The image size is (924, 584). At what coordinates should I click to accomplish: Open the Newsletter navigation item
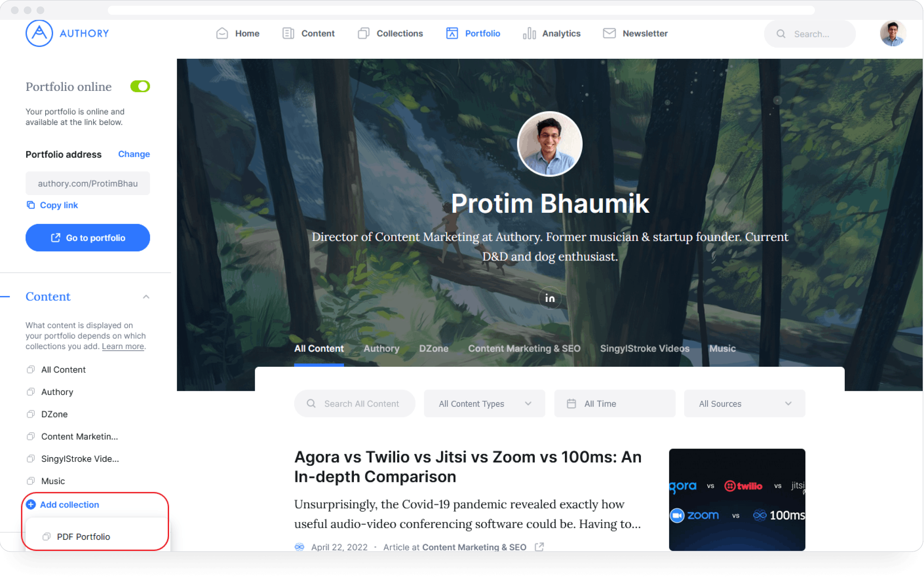pos(635,33)
